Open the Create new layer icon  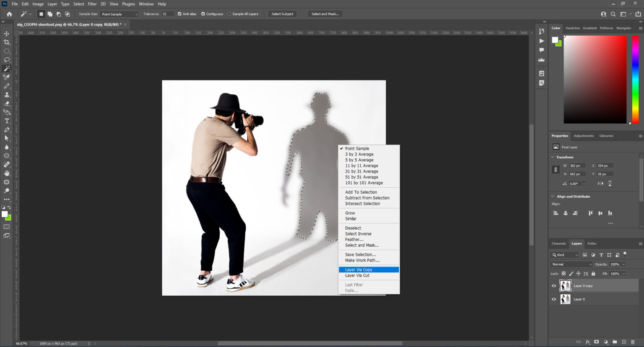[625, 342]
